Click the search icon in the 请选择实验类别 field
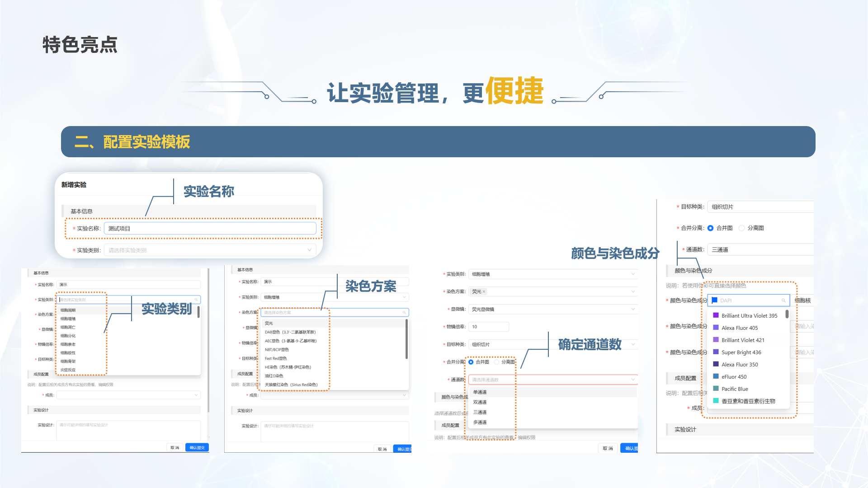 196,300
